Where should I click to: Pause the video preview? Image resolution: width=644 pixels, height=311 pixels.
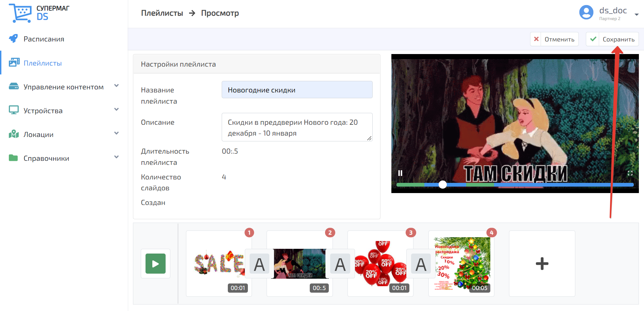pos(400,173)
